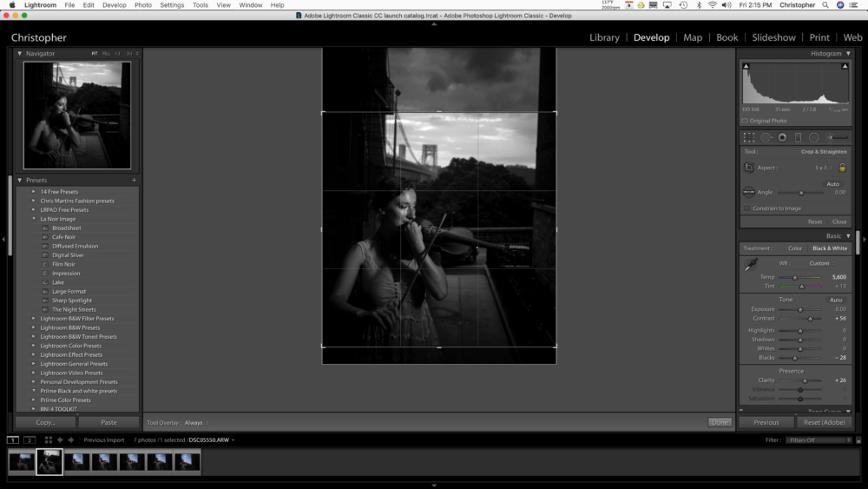Toggle the filter switch at filmstrip right
The height and width of the screenshot is (489, 868).
(x=858, y=440)
